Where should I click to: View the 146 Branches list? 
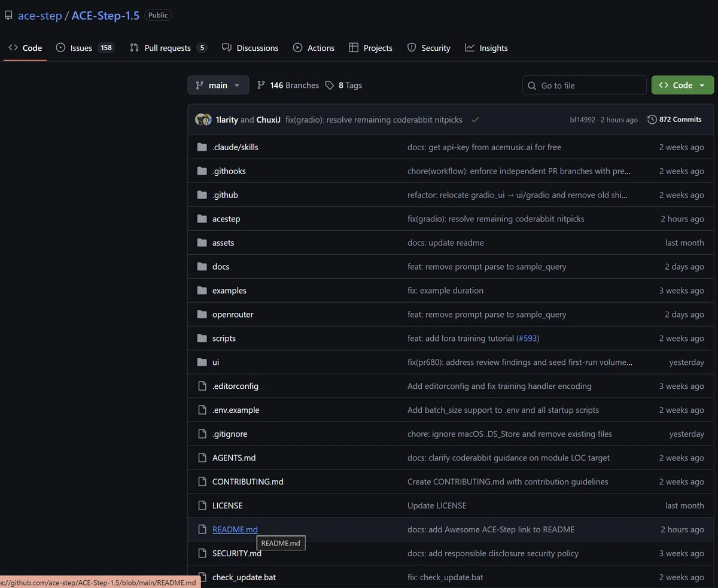point(288,86)
